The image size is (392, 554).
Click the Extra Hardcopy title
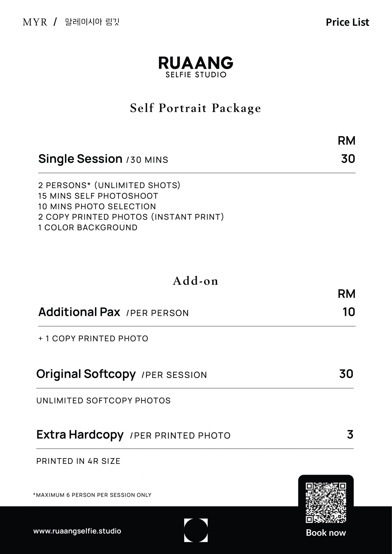80,435
